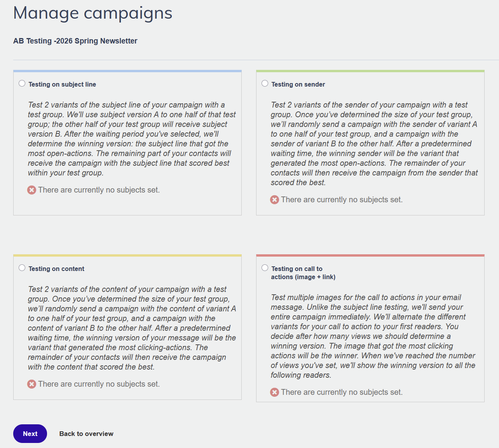Click the content test description paragraph
The width and height of the screenshot is (499, 448).
132,328
